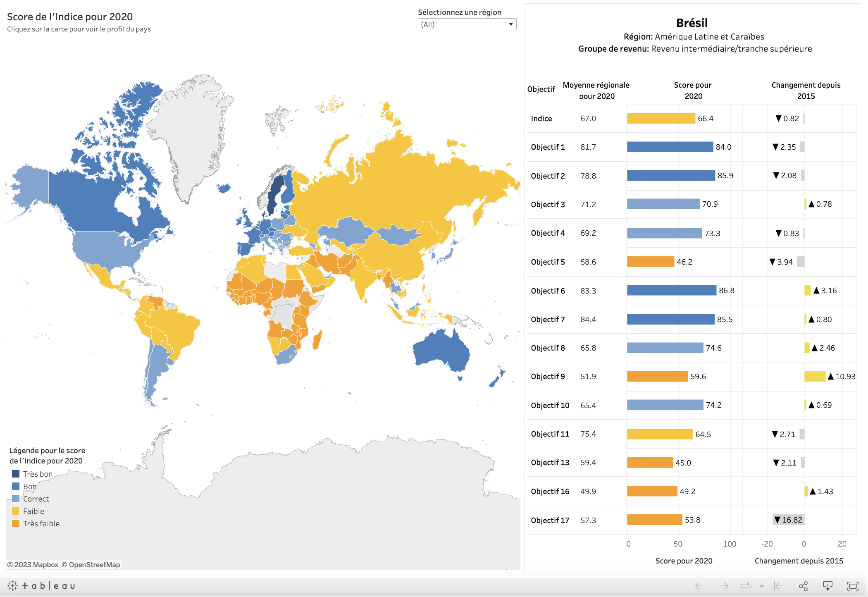Click the Undo back-arrow icon
This screenshot has height=597, width=868.
coord(699,586)
